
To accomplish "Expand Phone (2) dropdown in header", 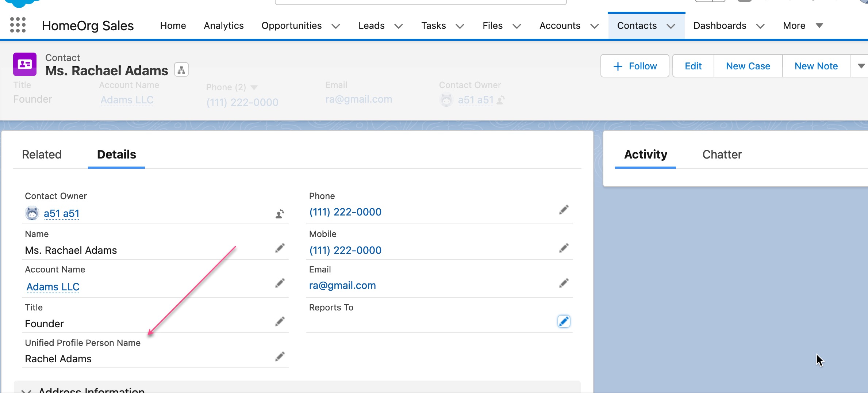I will pos(254,87).
